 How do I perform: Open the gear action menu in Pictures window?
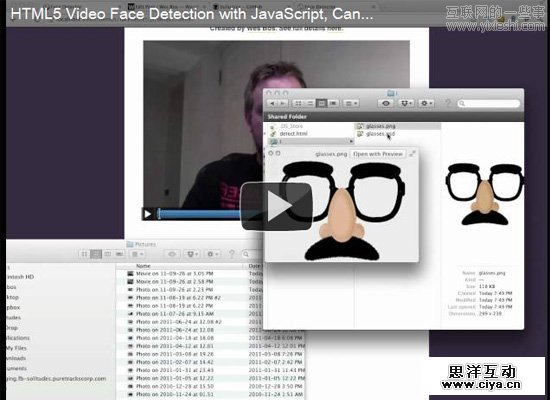pos(213,254)
